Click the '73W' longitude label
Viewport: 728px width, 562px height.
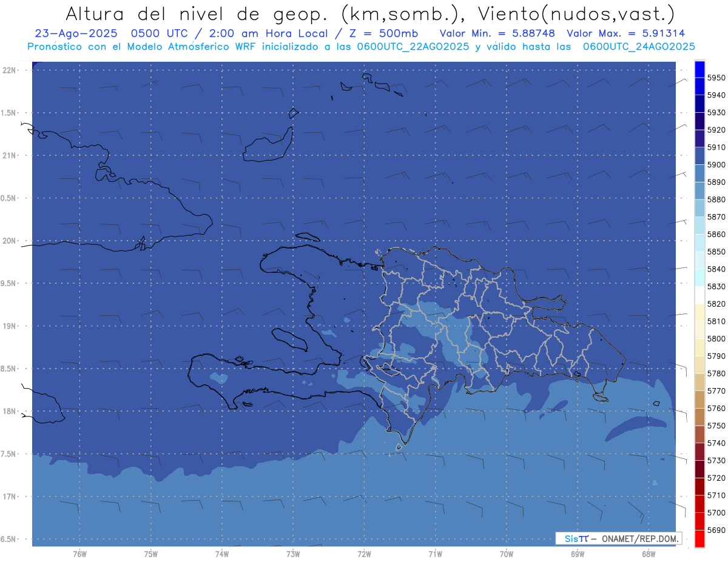pos(293,554)
